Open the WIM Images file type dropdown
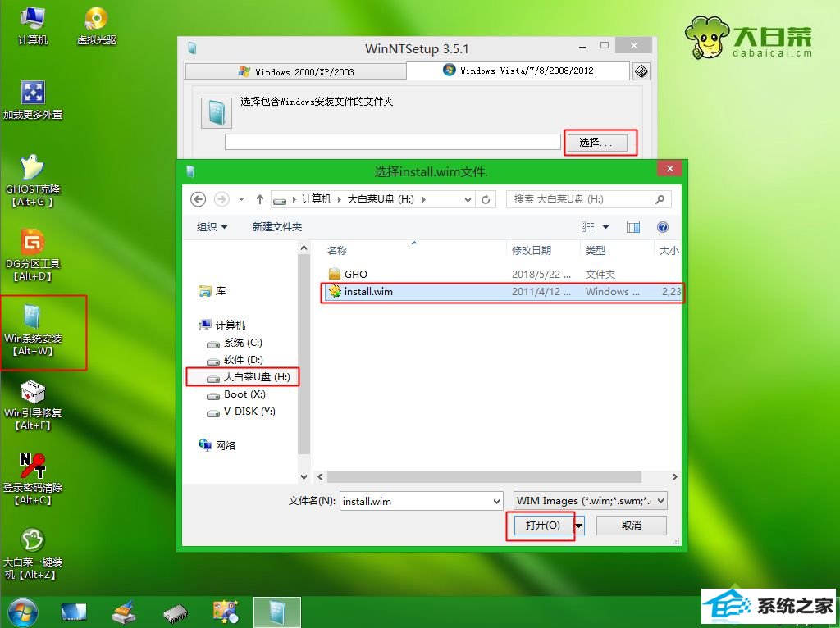 click(x=661, y=501)
